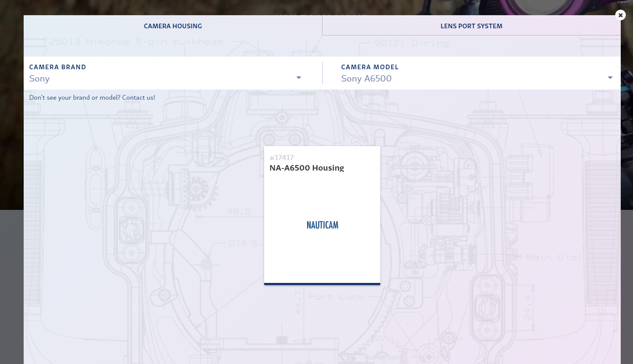
Task: Open the Lens Port System tab
Action: (x=472, y=26)
